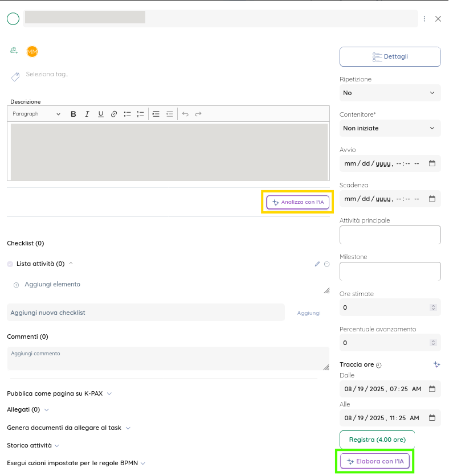
Task: Open the Paragraph style selector
Action: (x=36, y=114)
